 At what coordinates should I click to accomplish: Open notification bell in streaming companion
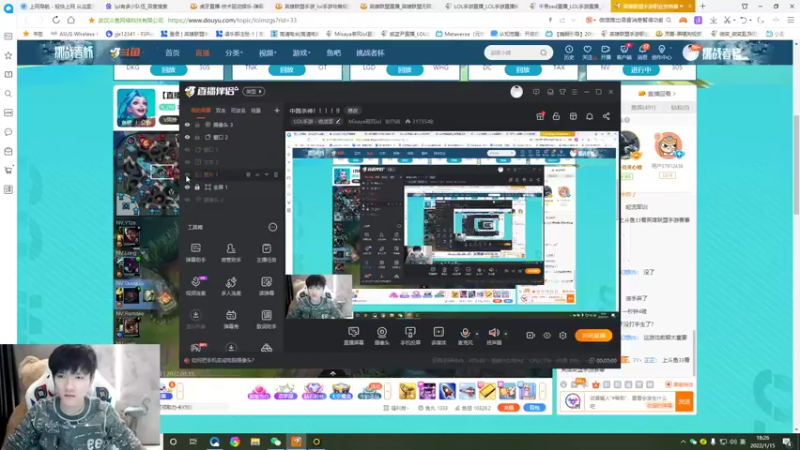tap(589, 116)
